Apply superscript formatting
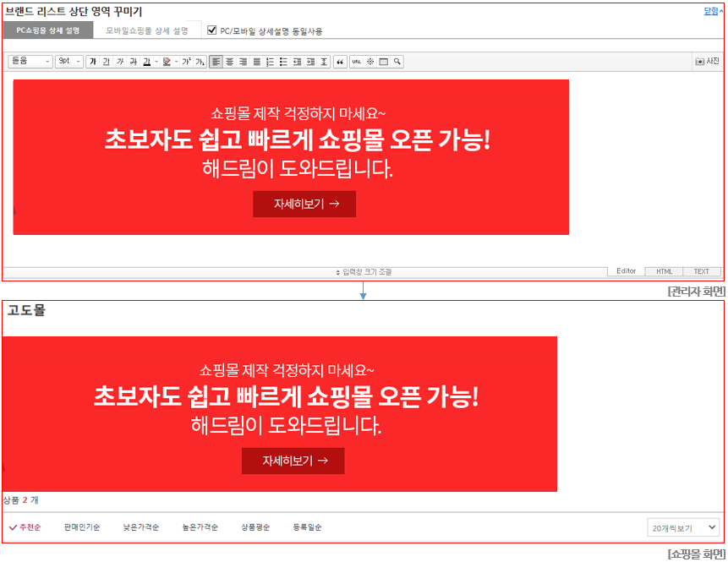 [186, 61]
